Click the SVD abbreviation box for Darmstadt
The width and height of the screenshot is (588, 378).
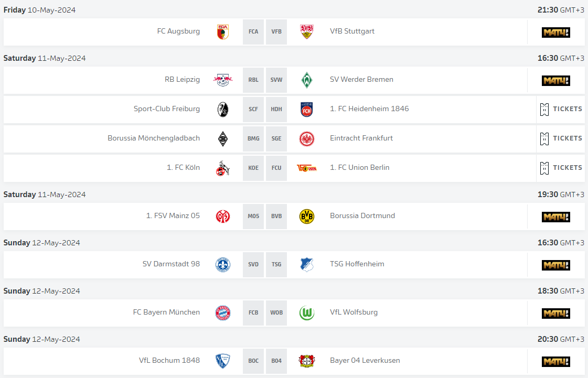click(x=253, y=264)
